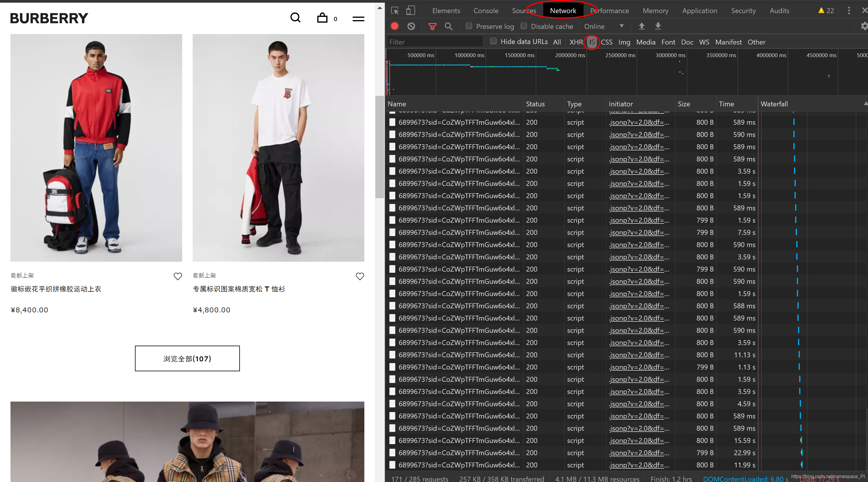Screen dimensions: 868x482
Task: Click the settings gear icon in DevTools
Action: pyautogui.click(x=864, y=26)
